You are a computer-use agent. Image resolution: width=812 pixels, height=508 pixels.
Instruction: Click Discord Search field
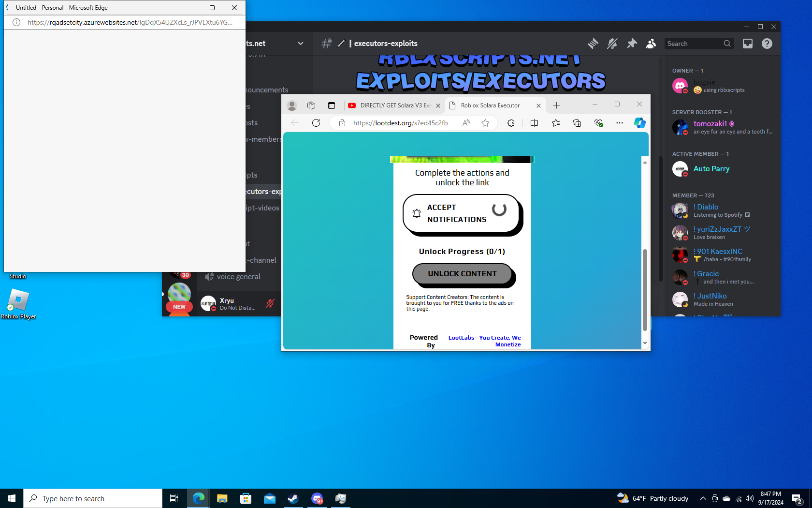pyautogui.click(x=699, y=44)
